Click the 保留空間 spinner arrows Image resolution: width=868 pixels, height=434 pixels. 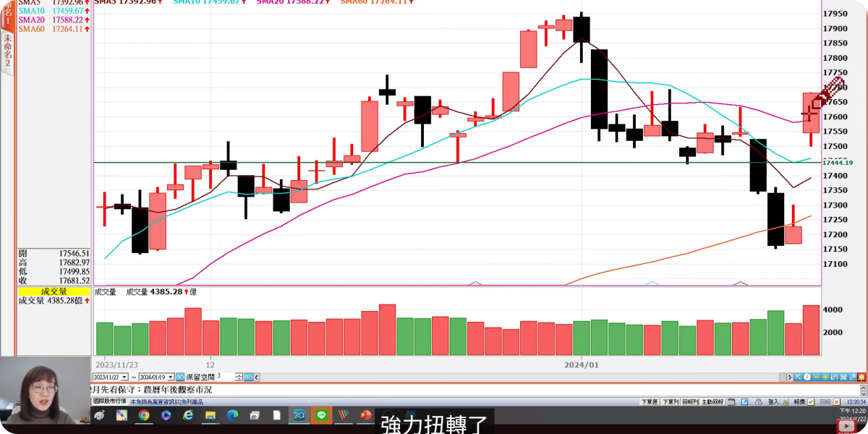(x=239, y=377)
